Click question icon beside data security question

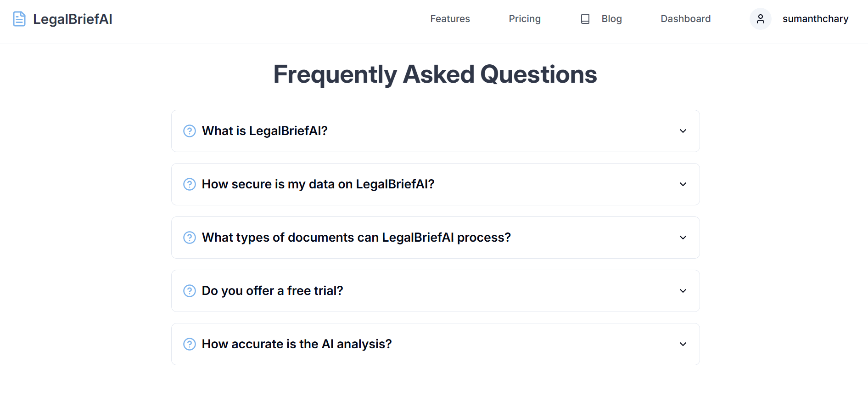pos(190,184)
